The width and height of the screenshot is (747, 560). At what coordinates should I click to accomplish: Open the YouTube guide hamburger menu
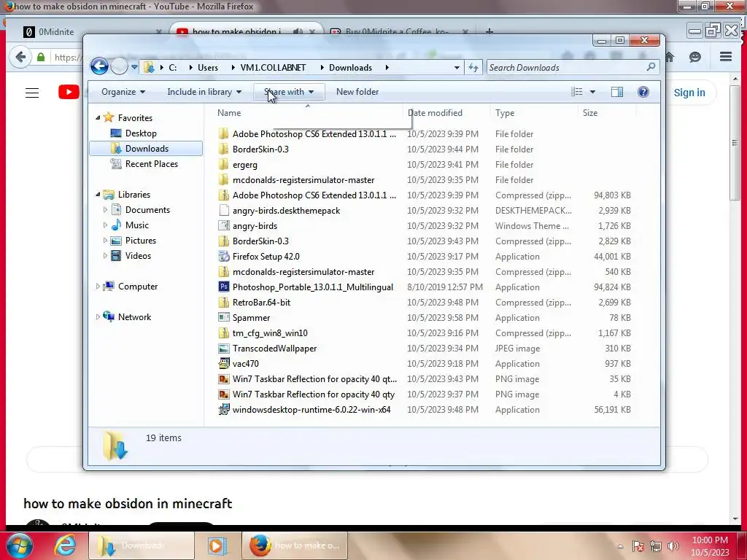coord(32,93)
